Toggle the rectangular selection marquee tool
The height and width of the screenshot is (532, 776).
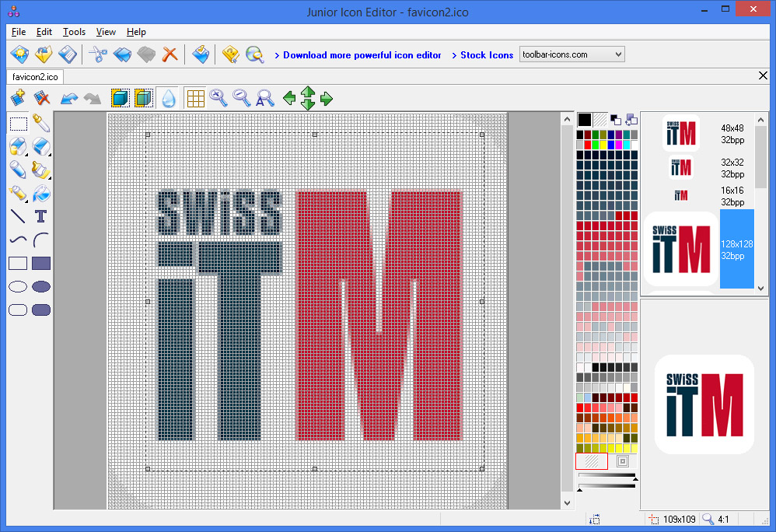pyautogui.click(x=17, y=123)
